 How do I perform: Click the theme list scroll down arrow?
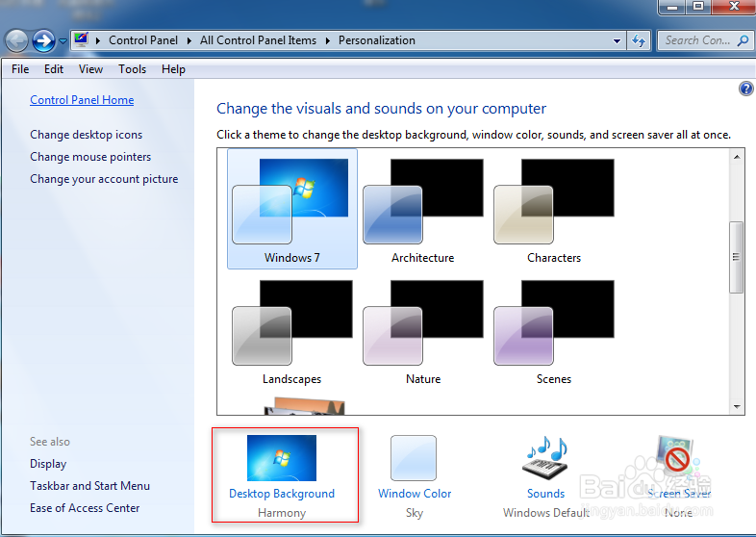pos(737,407)
